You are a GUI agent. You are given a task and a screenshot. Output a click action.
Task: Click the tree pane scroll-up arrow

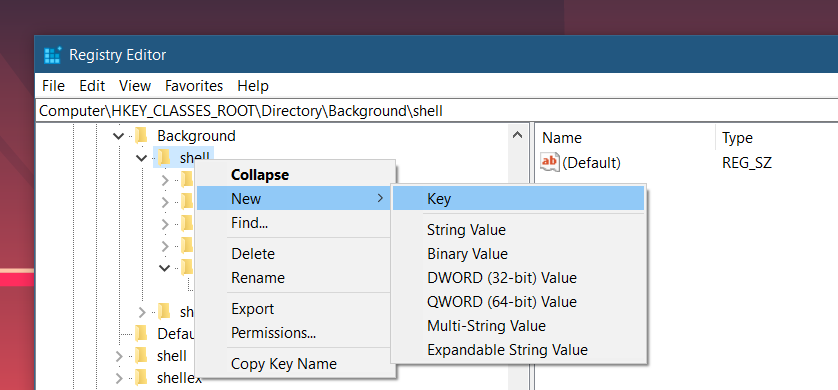click(x=517, y=136)
